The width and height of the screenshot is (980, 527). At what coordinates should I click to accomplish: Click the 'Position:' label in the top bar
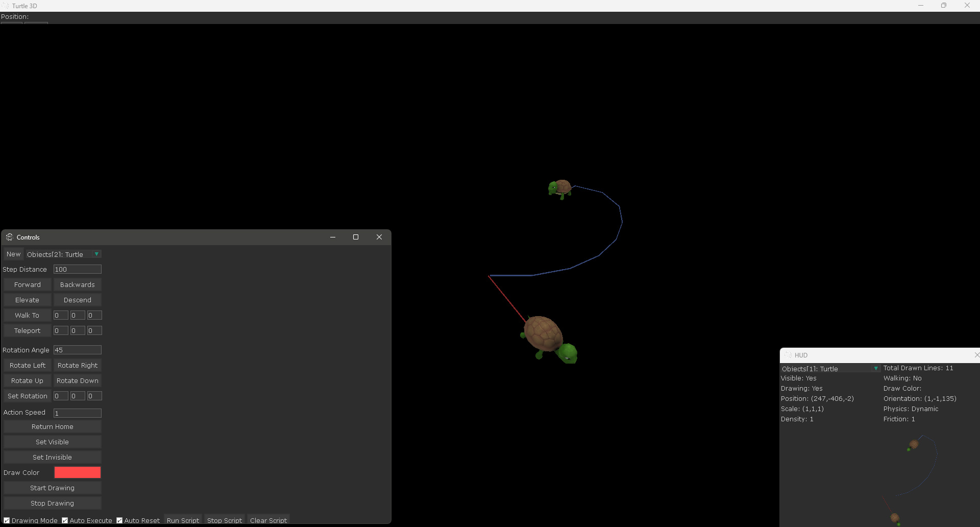(x=15, y=17)
